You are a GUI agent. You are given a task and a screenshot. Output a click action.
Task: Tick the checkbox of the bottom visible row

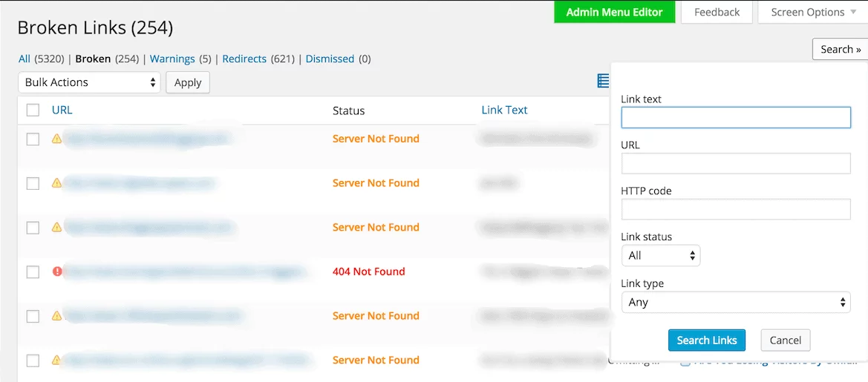pyautogui.click(x=33, y=360)
